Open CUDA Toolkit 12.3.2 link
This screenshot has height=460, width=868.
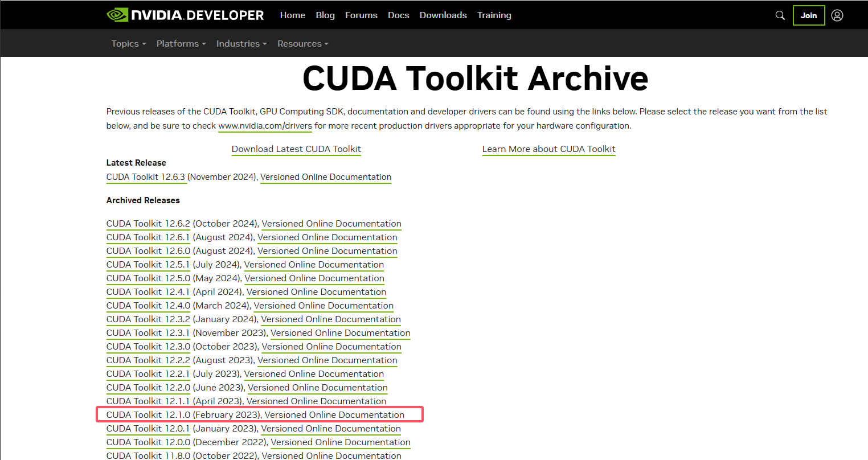coord(148,319)
